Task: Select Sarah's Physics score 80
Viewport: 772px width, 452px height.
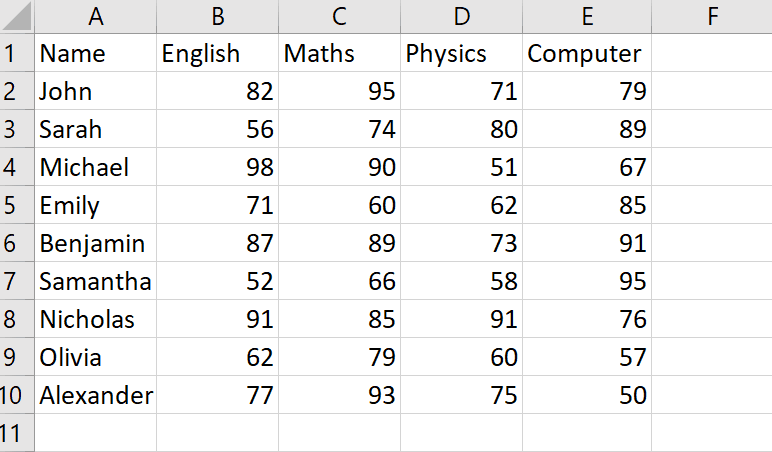Action: (462, 129)
